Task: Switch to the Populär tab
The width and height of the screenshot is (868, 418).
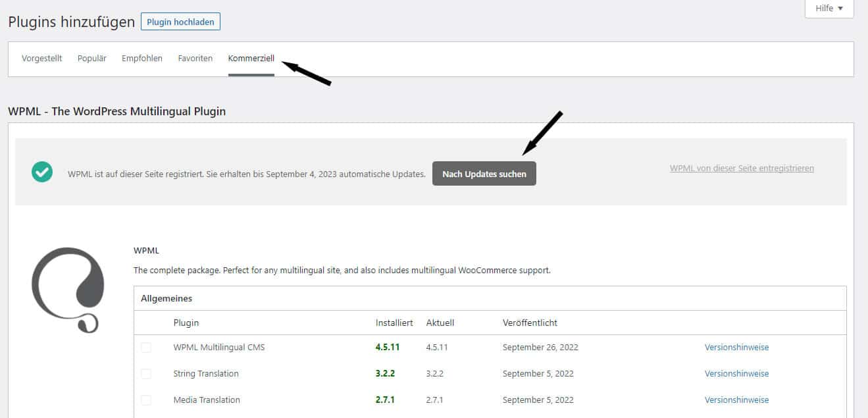Action: pos(92,59)
